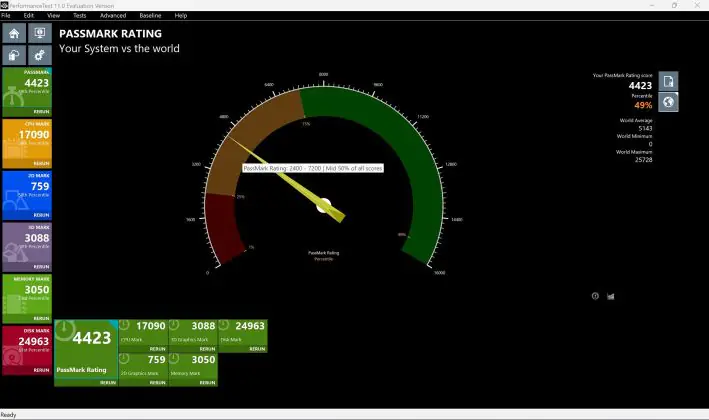Click the dark red gauge segment
This screenshot has width=709, height=420.
(224, 226)
